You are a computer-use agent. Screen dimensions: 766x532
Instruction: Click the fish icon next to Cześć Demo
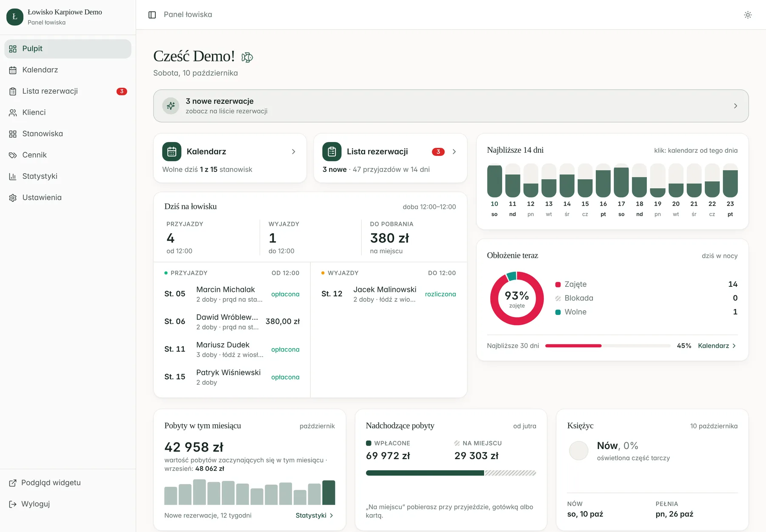pyautogui.click(x=247, y=57)
